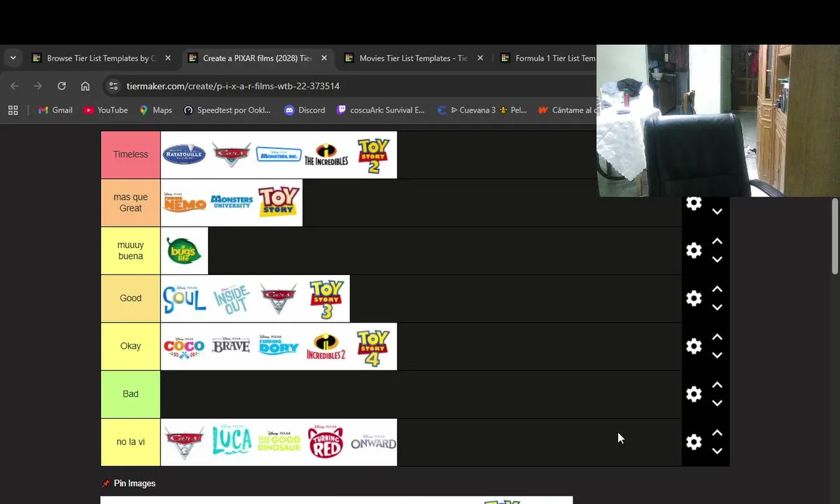Click the Toy Story 2 logo
Image resolution: width=840 pixels, height=504 pixels.
pos(373,155)
